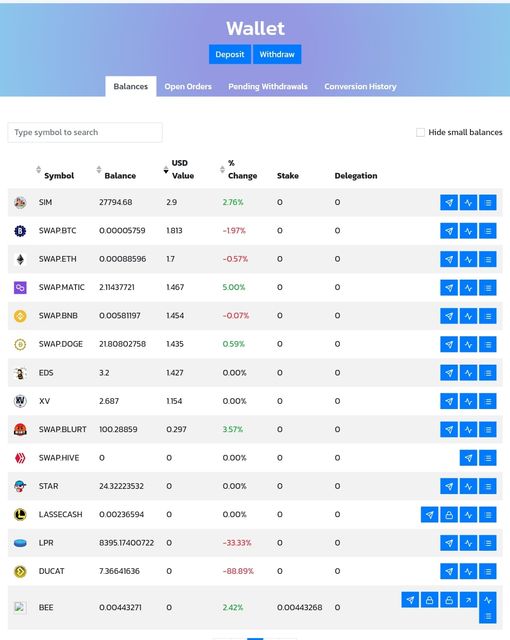Click the SWAP.HIVE token logo

point(20,458)
